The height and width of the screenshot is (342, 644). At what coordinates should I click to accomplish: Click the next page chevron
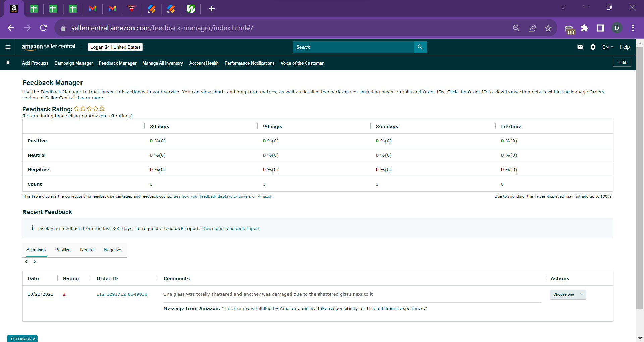(x=35, y=262)
